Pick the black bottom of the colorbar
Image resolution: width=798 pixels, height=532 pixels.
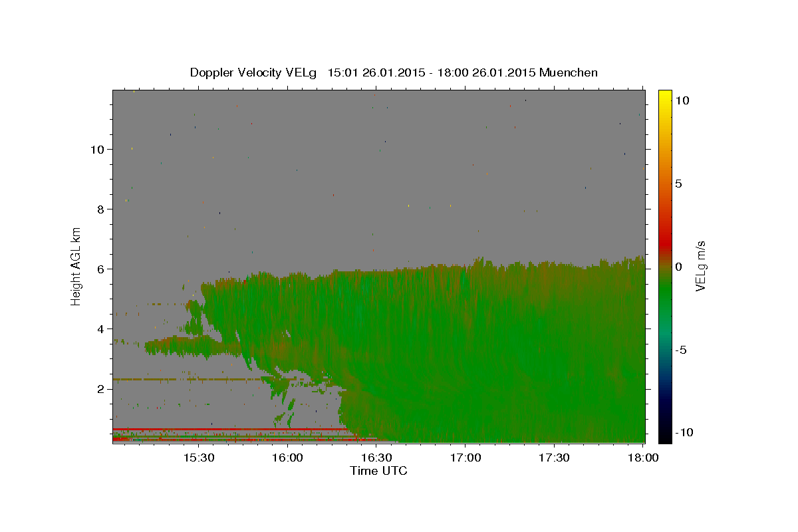[x=665, y=436]
